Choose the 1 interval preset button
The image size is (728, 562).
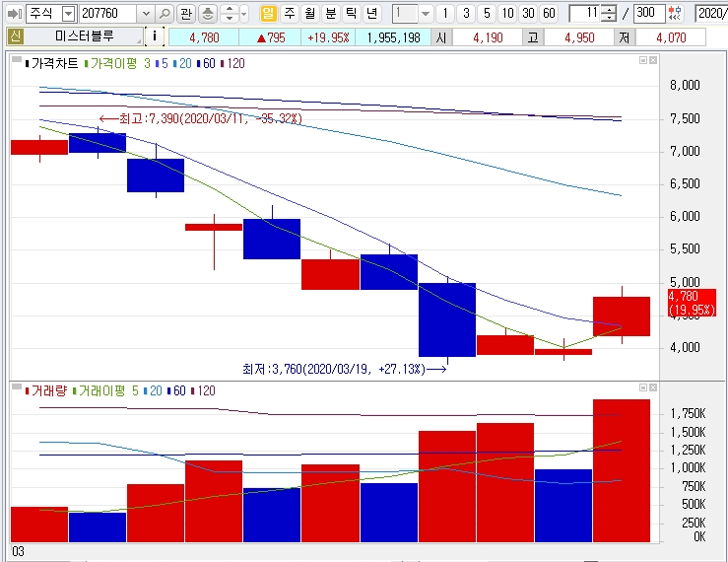click(x=445, y=13)
